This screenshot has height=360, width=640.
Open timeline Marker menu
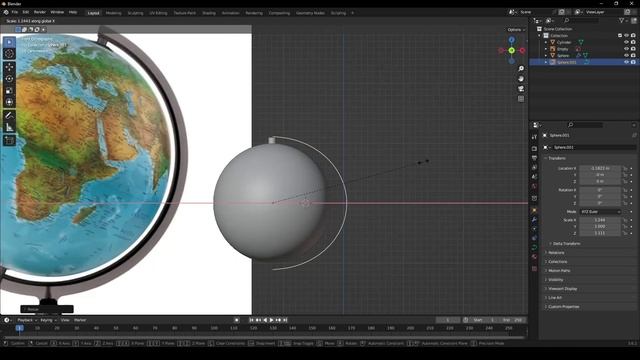pyautogui.click(x=80, y=320)
